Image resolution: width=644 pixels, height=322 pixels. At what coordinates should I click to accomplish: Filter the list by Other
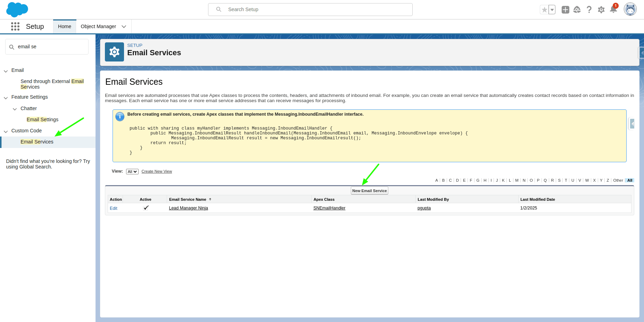(618, 180)
